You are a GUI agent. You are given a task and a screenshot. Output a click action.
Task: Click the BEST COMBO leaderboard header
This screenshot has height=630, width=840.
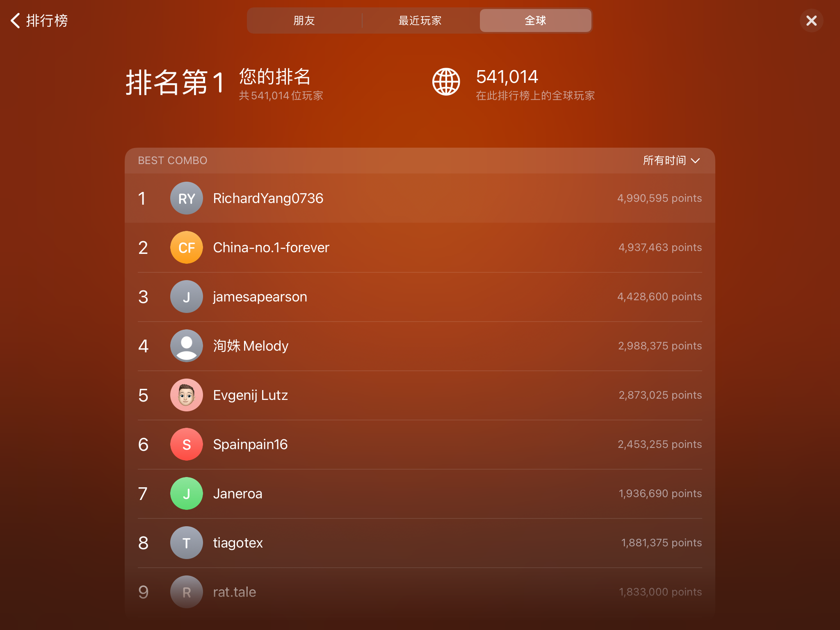(x=173, y=160)
